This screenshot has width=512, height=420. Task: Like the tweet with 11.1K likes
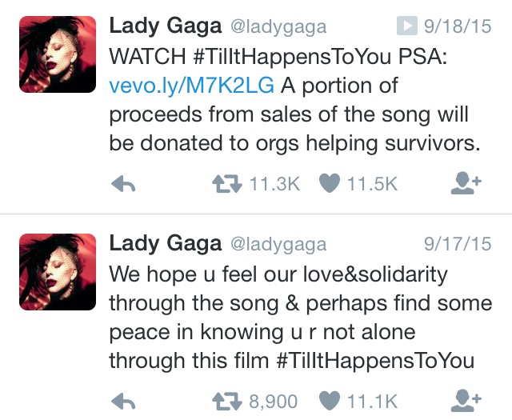coord(330,401)
